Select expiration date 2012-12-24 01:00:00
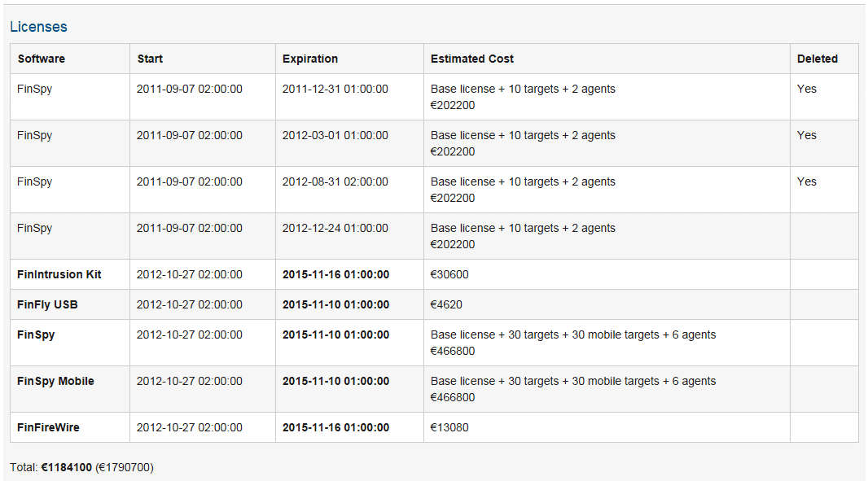 (x=335, y=228)
